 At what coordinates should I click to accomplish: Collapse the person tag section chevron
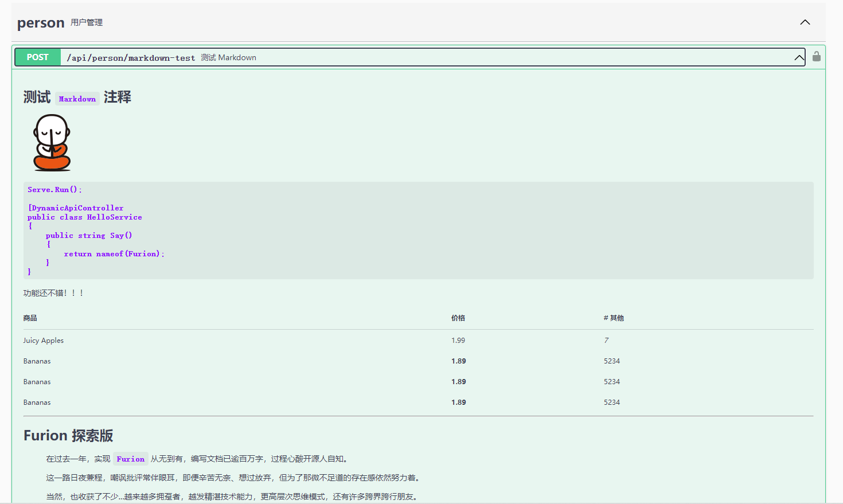[x=805, y=22]
